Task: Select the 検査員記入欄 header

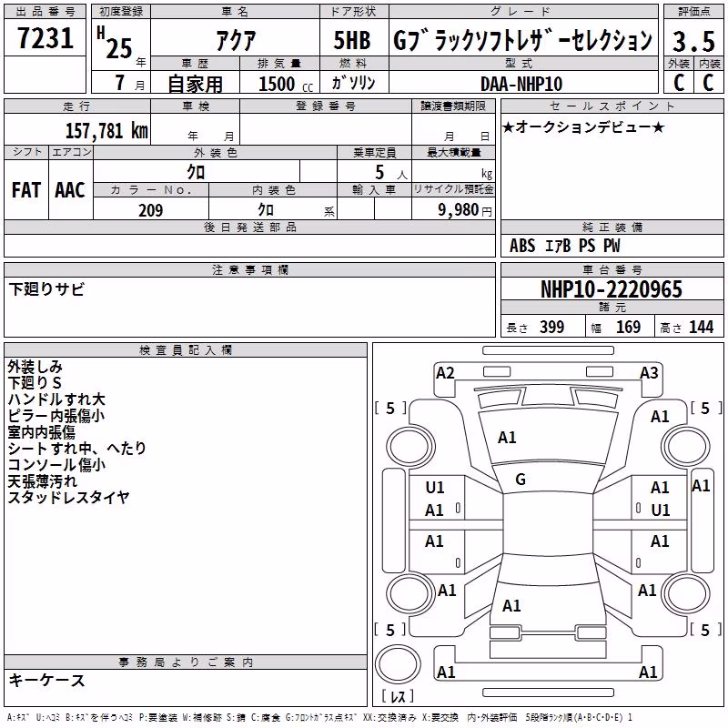Action: (186, 350)
